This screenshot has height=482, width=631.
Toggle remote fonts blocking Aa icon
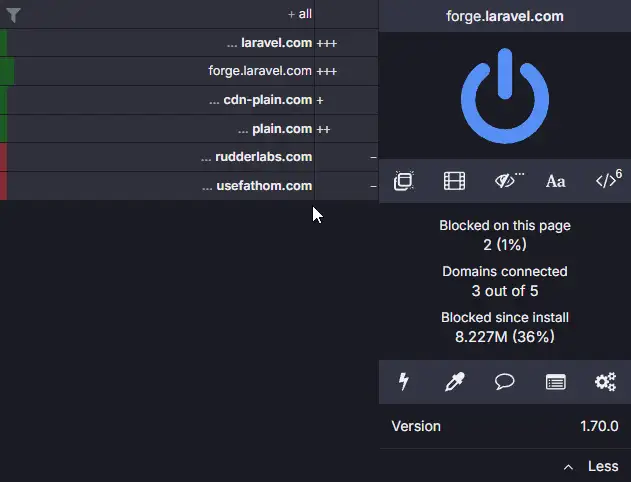pos(555,181)
